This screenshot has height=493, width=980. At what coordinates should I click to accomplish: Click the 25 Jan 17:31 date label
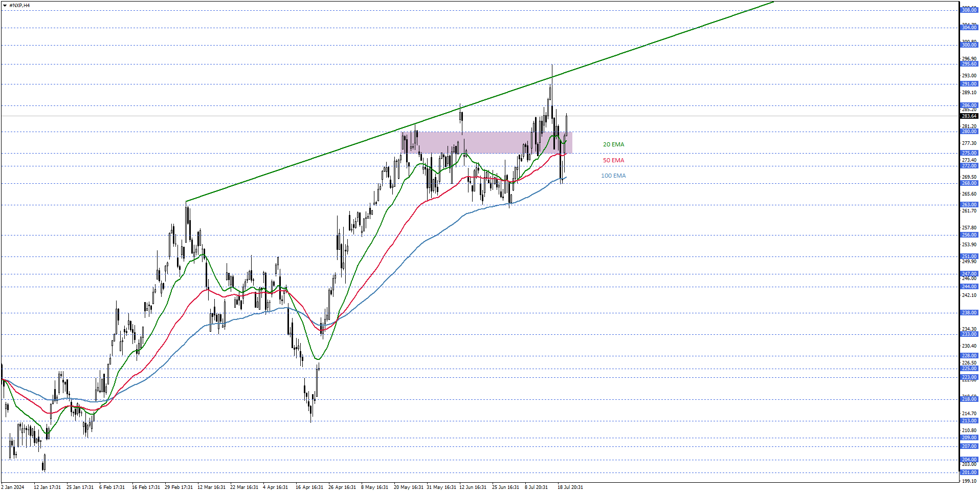coord(80,487)
